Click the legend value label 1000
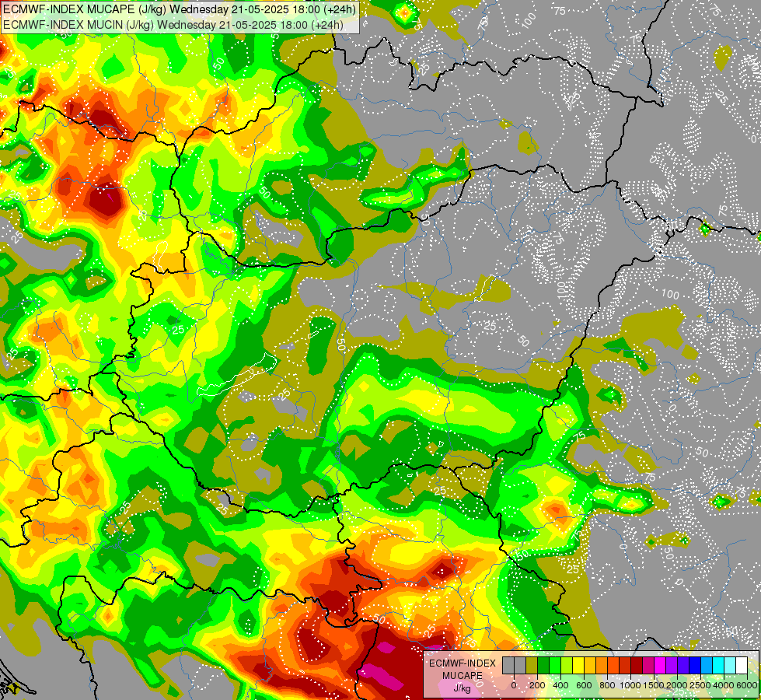The width and height of the screenshot is (761, 700). [630, 685]
